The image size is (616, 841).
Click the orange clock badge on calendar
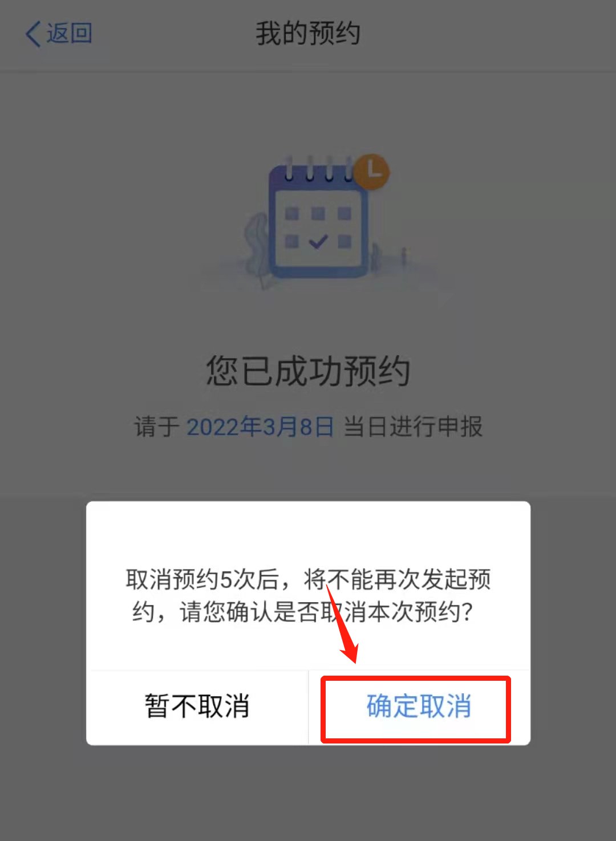(372, 170)
